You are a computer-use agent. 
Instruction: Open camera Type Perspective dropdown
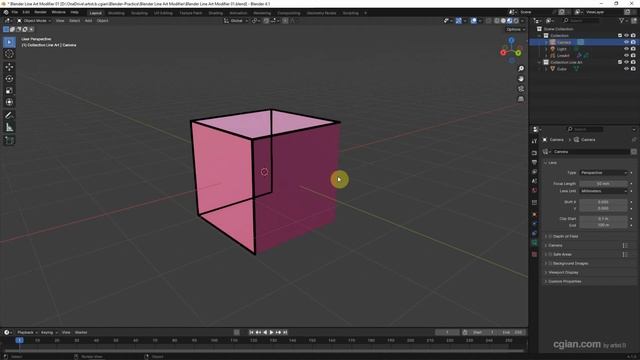(x=603, y=173)
